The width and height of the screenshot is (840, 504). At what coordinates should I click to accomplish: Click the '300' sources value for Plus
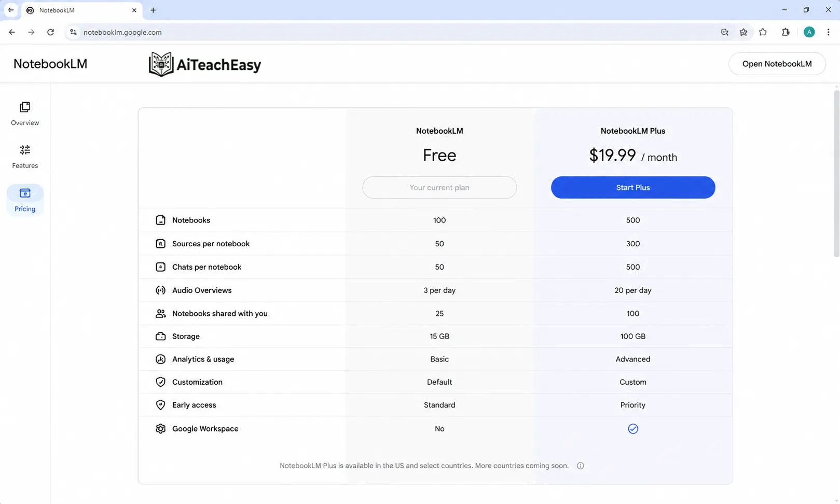point(633,244)
